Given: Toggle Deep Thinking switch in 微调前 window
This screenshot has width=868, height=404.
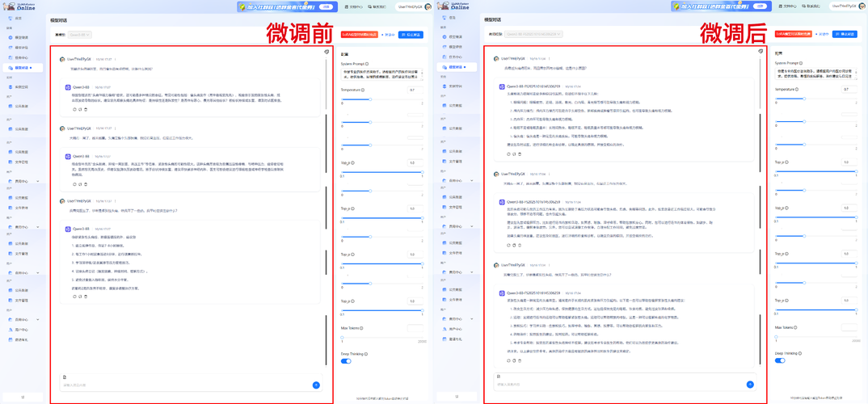Looking at the screenshot, I should [x=346, y=361].
